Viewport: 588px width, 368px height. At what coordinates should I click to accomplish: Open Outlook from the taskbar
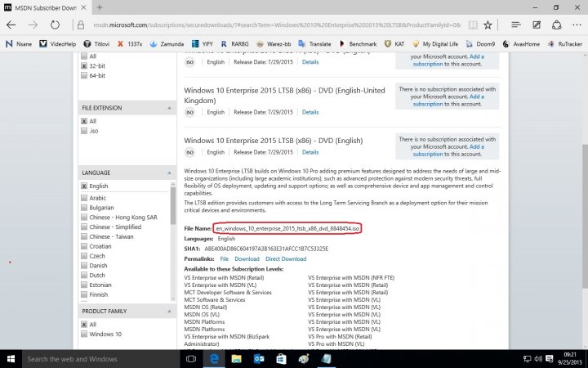click(x=259, y=359)
